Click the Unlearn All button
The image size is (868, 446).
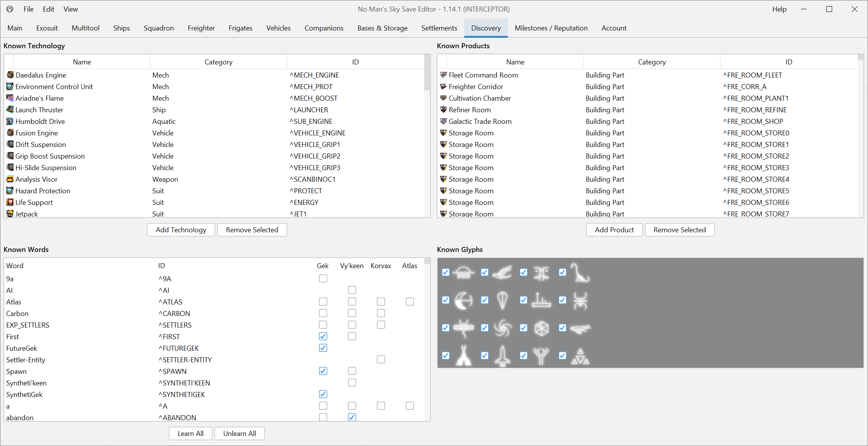coord(239,433)
